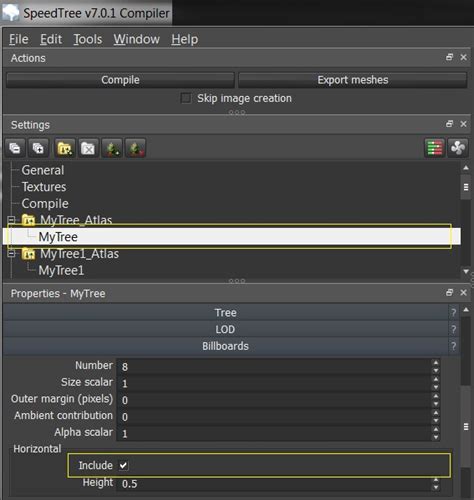Open help for Tree section
This screenshot has height=500, width=474.
pyautogui.click(x=453, y=313)
